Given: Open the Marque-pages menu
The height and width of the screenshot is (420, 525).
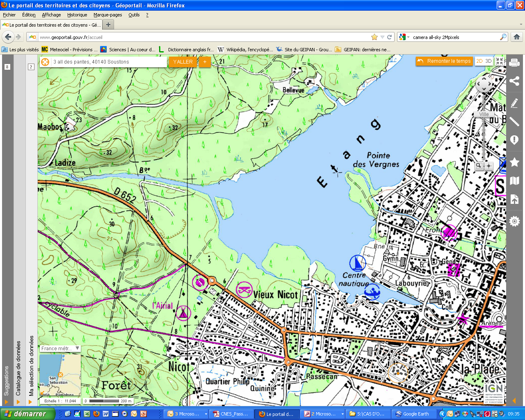Looking at the screenshot, I should pos(107,15).
